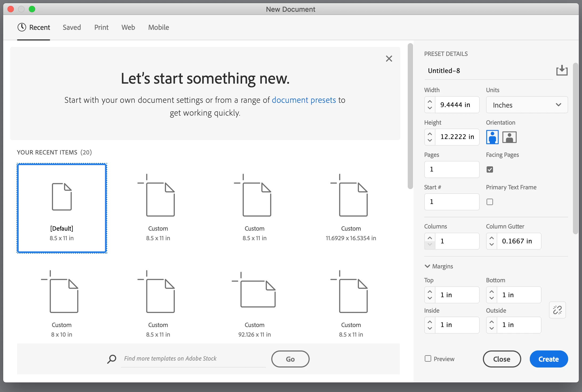
Task: Click the Adobe Stock search magnifier icon
Action: tap(112, 359)
